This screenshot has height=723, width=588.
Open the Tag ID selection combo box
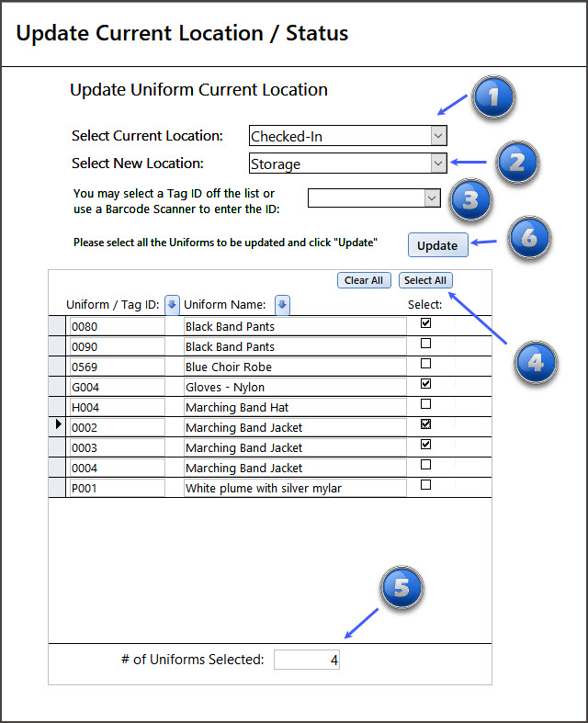[x=432, y=198]
